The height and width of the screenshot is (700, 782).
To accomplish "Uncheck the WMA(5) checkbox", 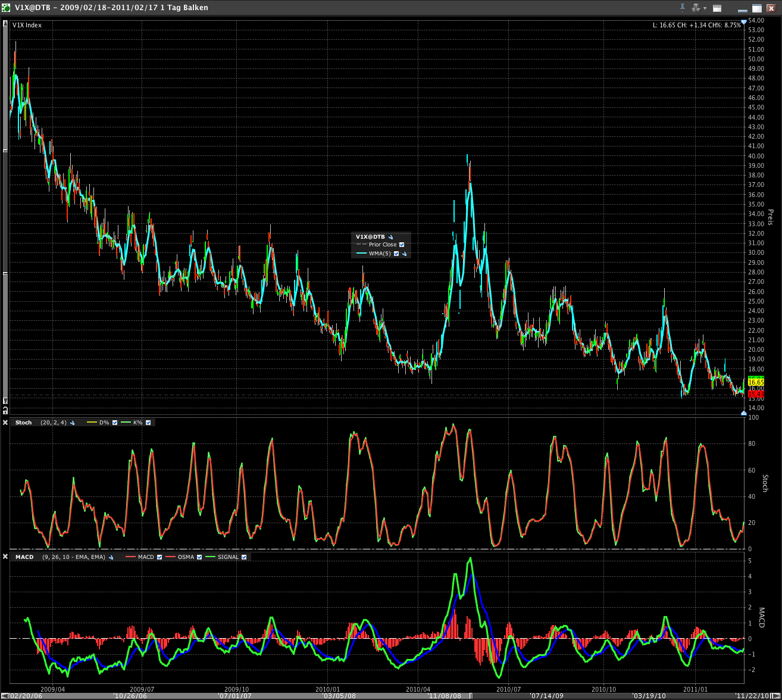I will 396,254.
